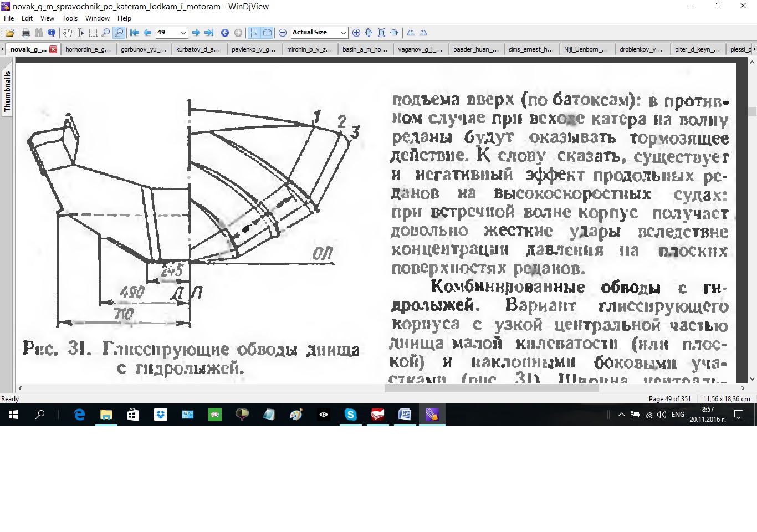Toggle continuous layout mode
757x532 pixels.
254,33
